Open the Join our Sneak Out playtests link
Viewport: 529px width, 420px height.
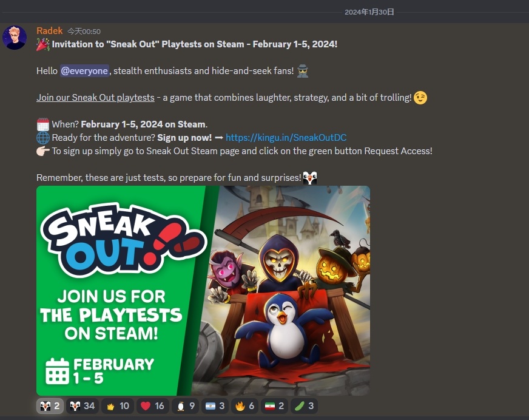pyautogui.click(x=95, y=98)
